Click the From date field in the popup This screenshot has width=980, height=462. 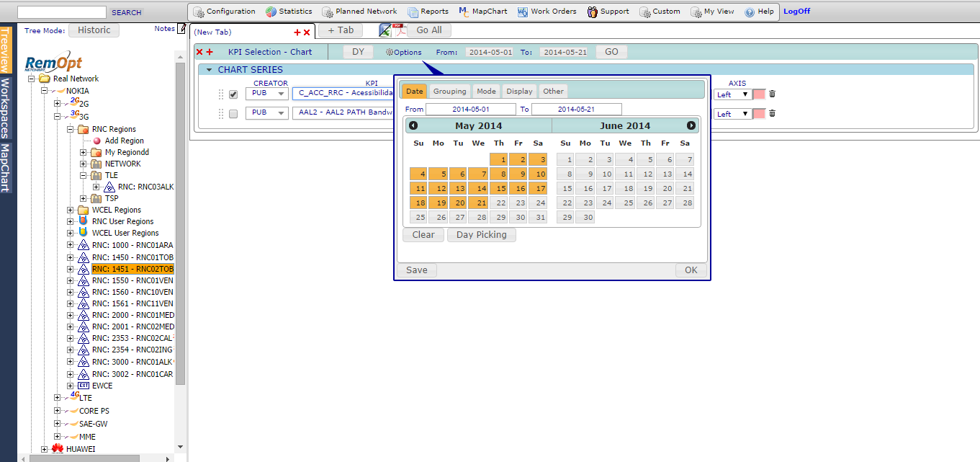[470, 110]
